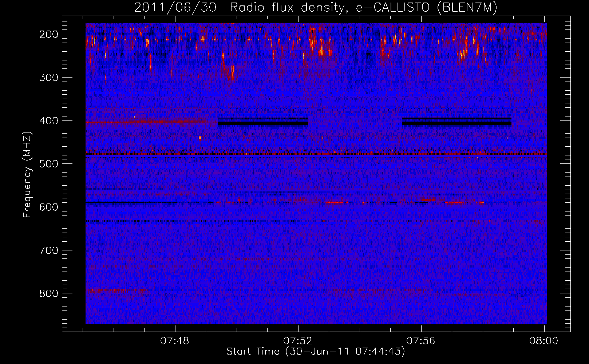
Task: Click the black data gap starting near 07:50
Action: (x=263, y=122)
